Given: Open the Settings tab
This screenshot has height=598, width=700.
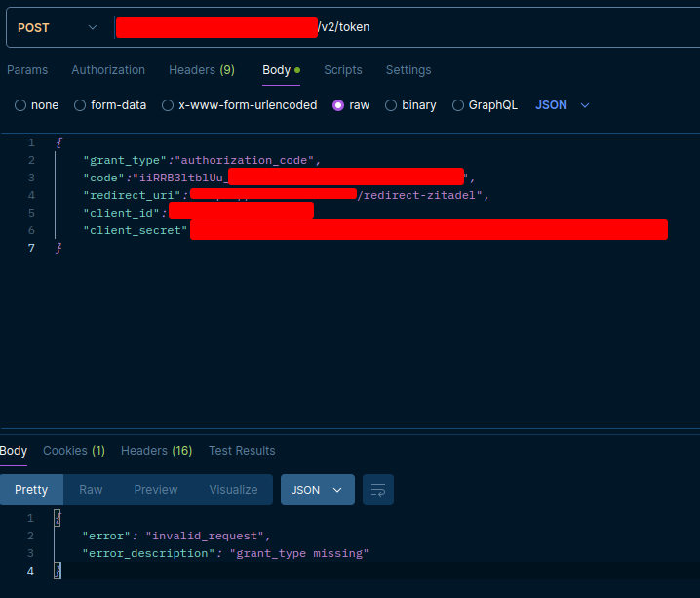Looking at the screenshot, I should [x=408, y=70].
